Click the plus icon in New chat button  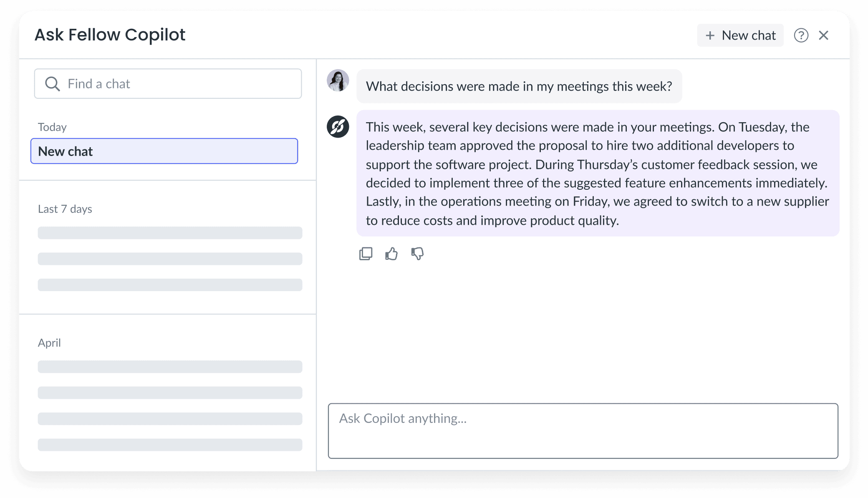pos(710,35)
